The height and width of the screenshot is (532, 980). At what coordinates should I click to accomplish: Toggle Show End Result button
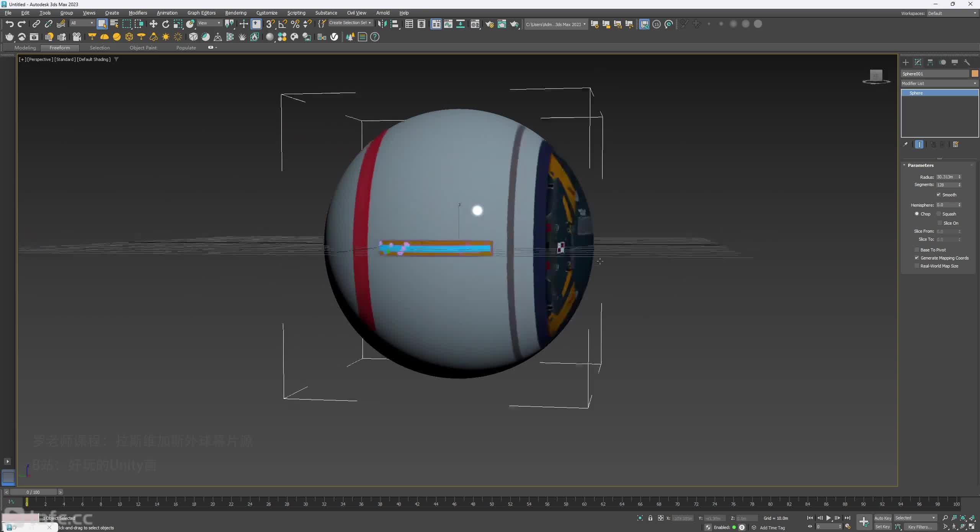[x=919, y=144]
